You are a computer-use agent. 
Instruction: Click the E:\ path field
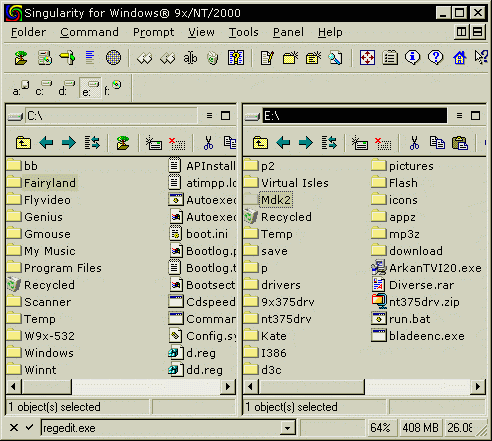coord(355,116)
